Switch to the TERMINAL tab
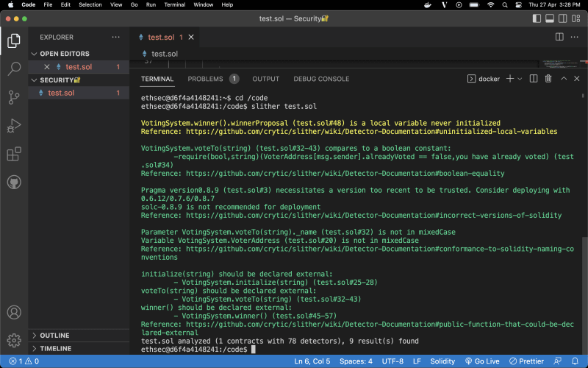This screenshot has height=368, width=588. (x=157, y=79)
